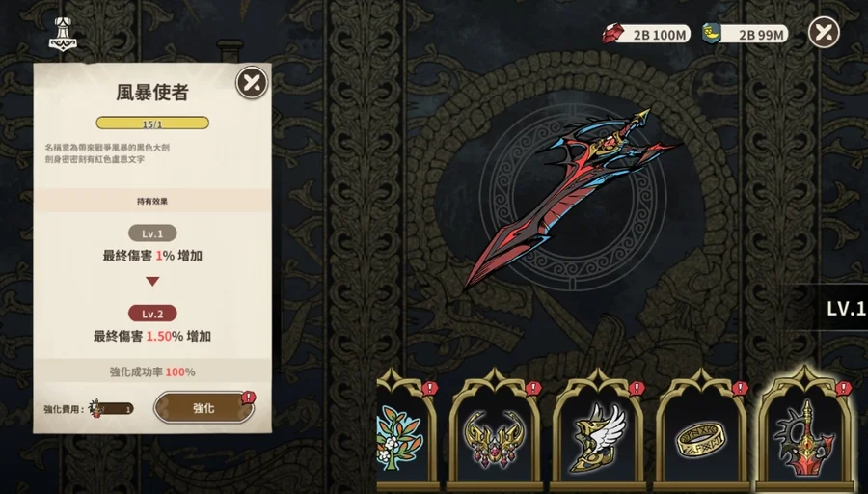This screenshot has width=868, height=494.
Task: Click the large storm sword artwork
Action: [570, 197]
